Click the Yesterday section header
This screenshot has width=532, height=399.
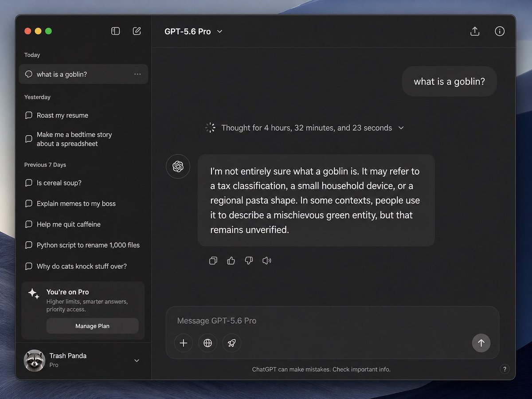tap(37, 97)
